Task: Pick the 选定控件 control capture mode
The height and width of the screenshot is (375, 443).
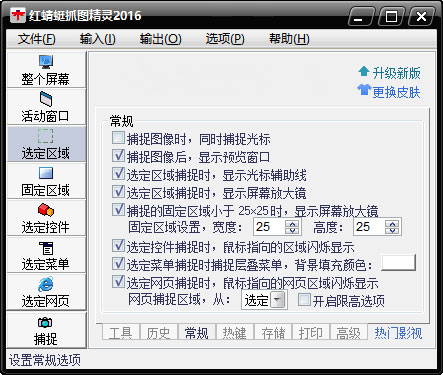Action: [46, 218]
